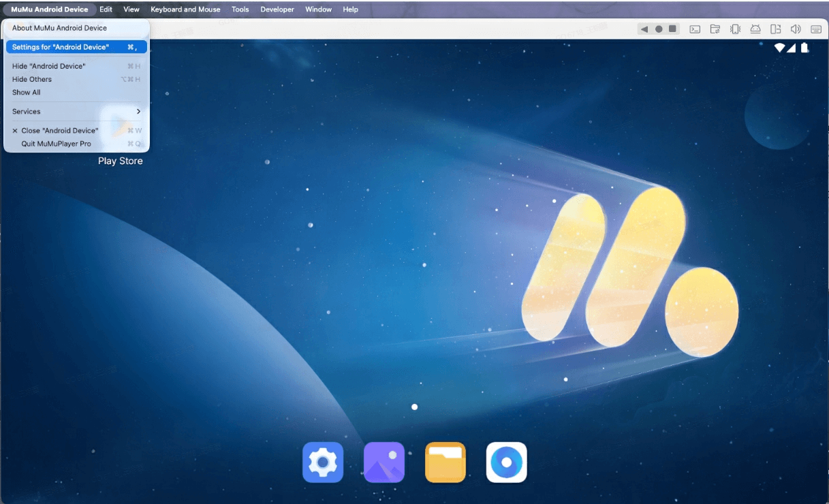829x504 pixels.
Task: Tap the recent apps square button
Action: point(672,29)
